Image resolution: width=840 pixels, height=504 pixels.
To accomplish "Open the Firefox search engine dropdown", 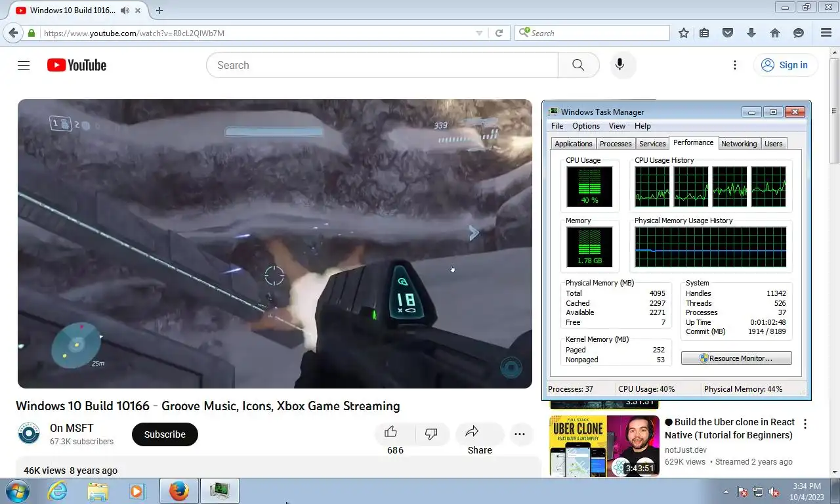I will pos(524,33).
